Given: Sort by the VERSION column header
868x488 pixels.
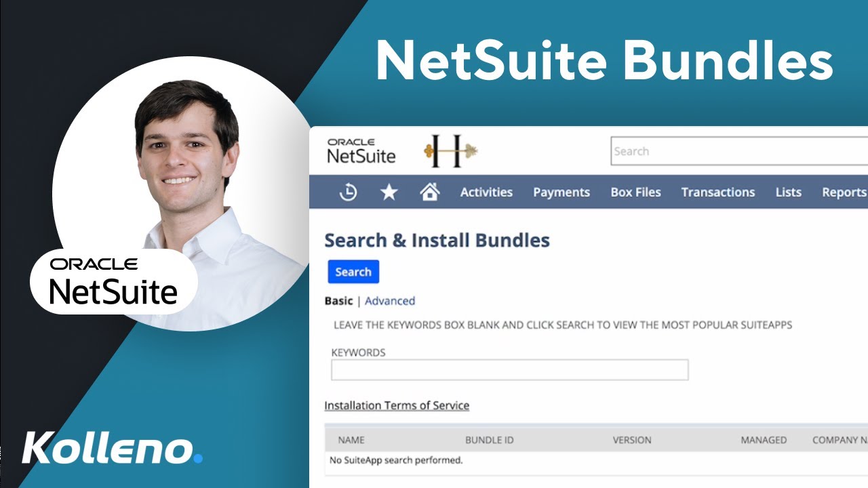Looking at the screenshot, I should pyautogui.click(x=632, y=440).
